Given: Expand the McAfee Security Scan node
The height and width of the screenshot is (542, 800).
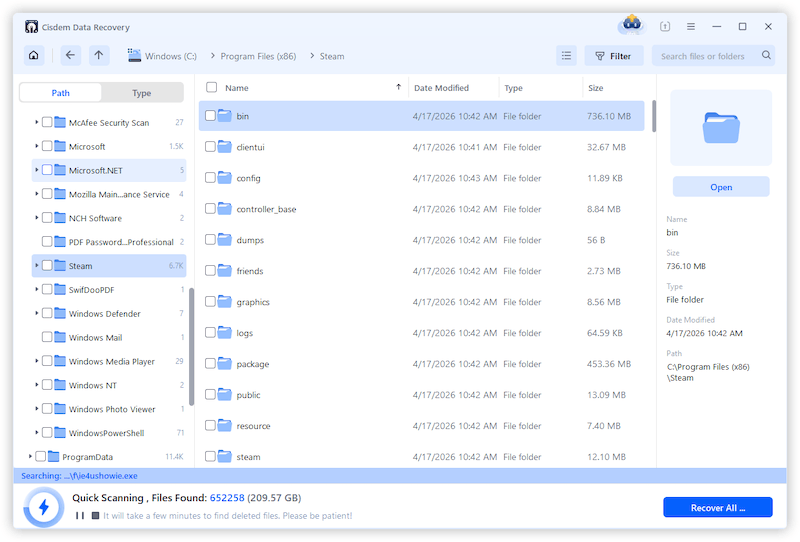Looking at the screenshot, I should (36, 122).
